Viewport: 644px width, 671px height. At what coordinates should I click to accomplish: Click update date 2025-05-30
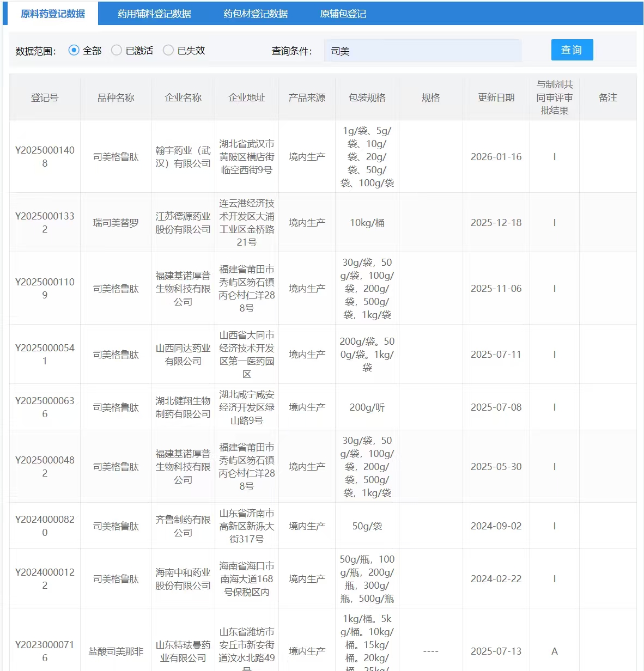[496, 467]
